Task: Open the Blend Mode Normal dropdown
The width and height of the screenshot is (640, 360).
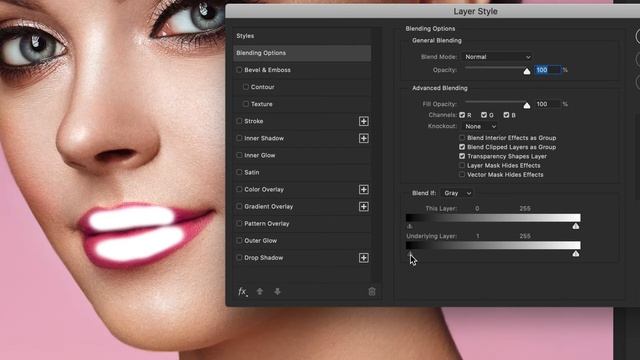Action: (498, 57)
